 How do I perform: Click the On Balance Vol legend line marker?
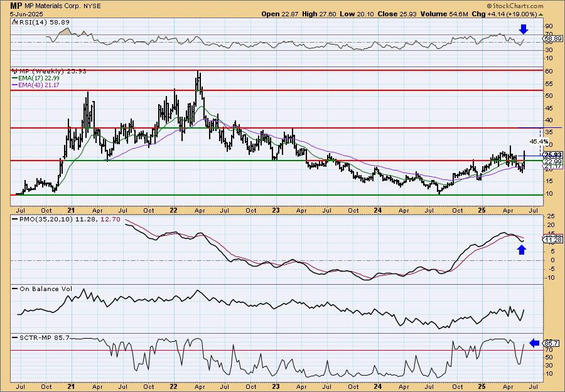[x=14, y=289]
